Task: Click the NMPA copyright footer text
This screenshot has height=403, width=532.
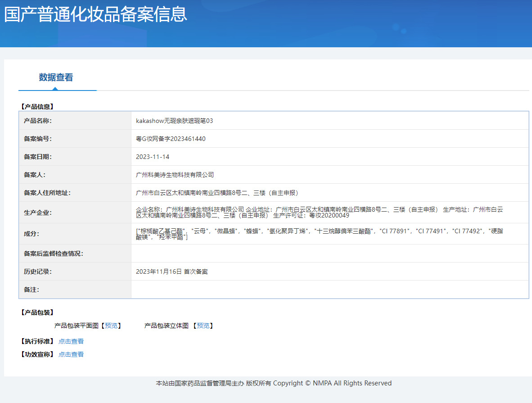Action: 274,383
